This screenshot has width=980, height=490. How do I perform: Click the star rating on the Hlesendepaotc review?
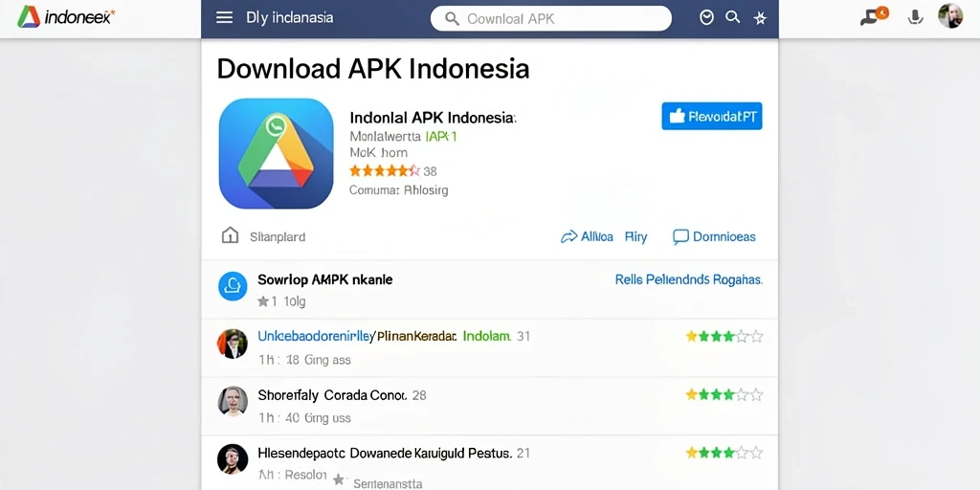click(724, 453)
